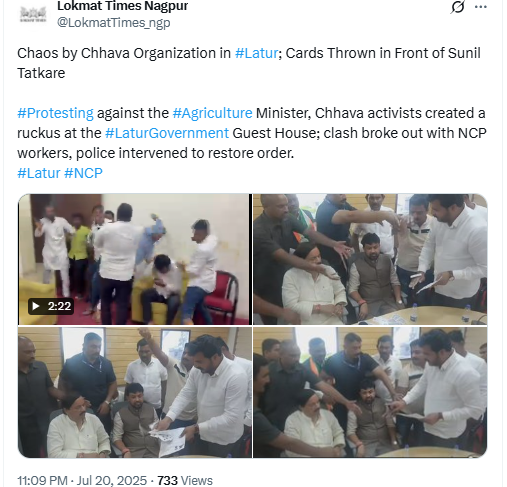This screenshot has height=487, width=507.
Task: Click the 11:09 PM Jul 20, 2025 timestamp
Action: click(82, 481)
